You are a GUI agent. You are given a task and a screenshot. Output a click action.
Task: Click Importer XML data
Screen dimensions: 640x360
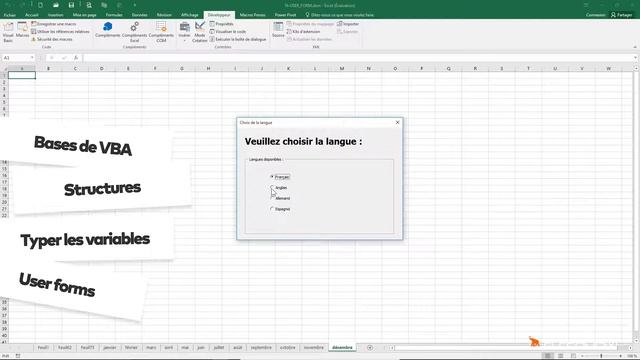(348, 24)
